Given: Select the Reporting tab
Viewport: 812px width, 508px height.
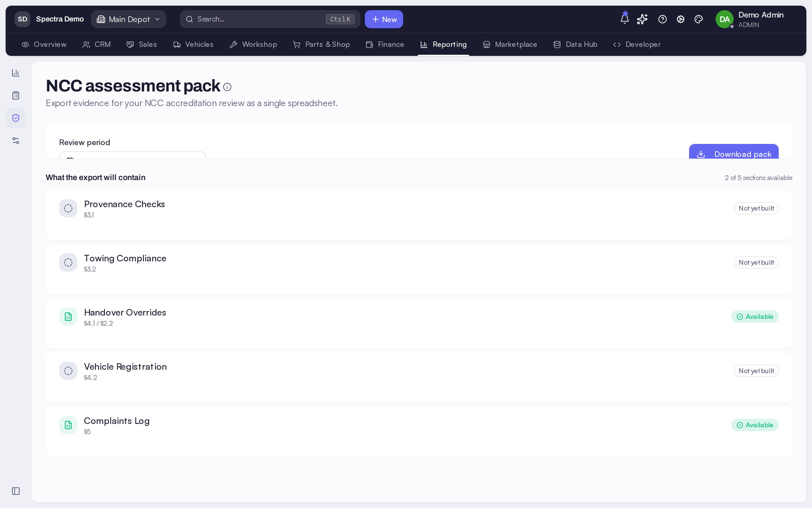Looking at the screenshot, I should click(x=443, y=44).
